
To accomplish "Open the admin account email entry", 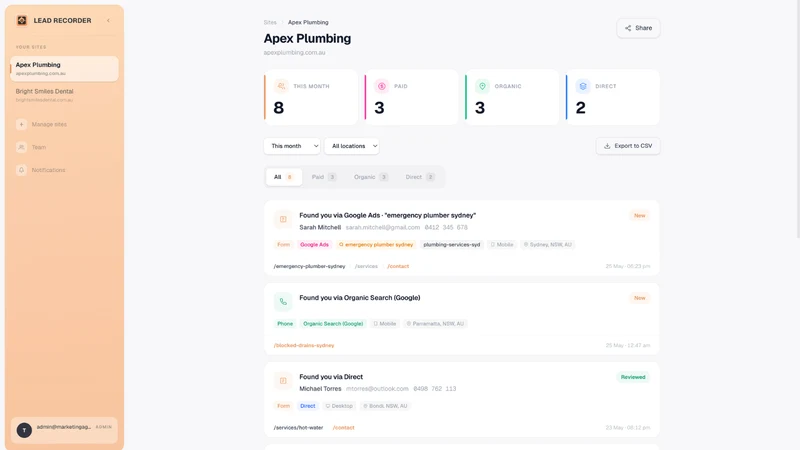I will coord(64,427).
